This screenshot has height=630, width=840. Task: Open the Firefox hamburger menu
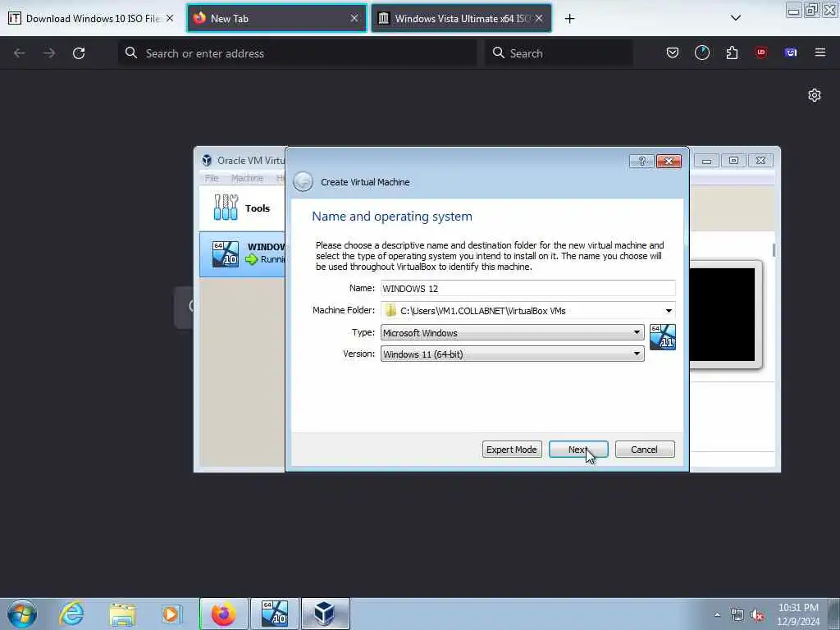[x=820, y=52]
